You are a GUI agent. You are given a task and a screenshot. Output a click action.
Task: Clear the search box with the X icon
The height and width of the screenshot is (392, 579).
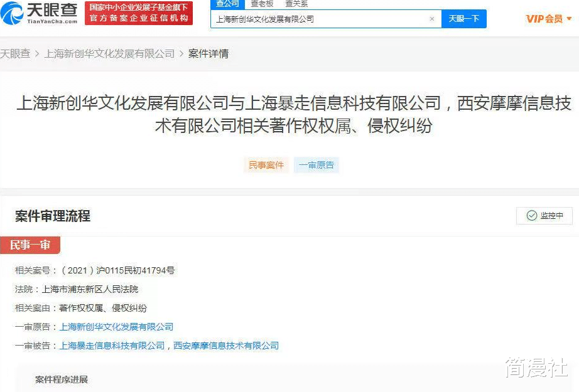pos(431,19)
